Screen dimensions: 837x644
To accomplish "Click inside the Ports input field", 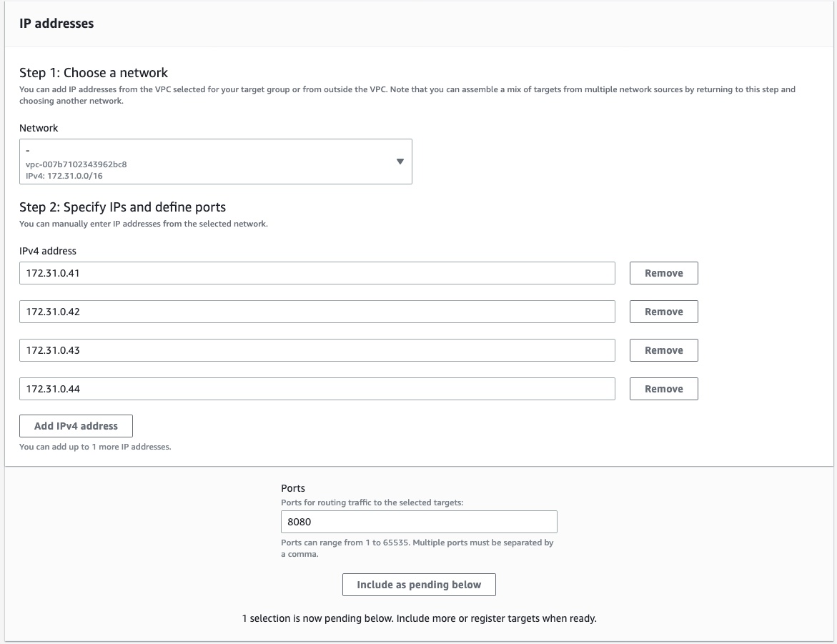I will tap(419, 522).
